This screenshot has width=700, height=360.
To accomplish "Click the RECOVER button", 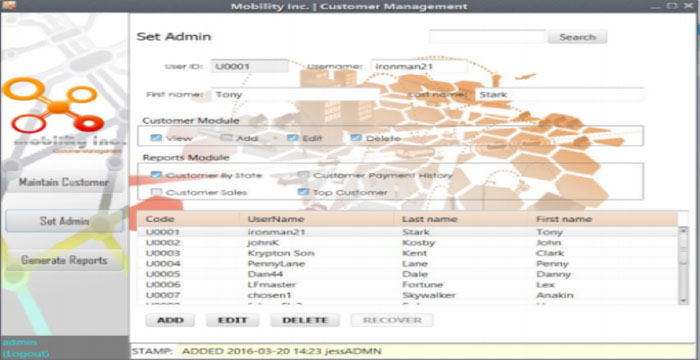I will [392, 320].
